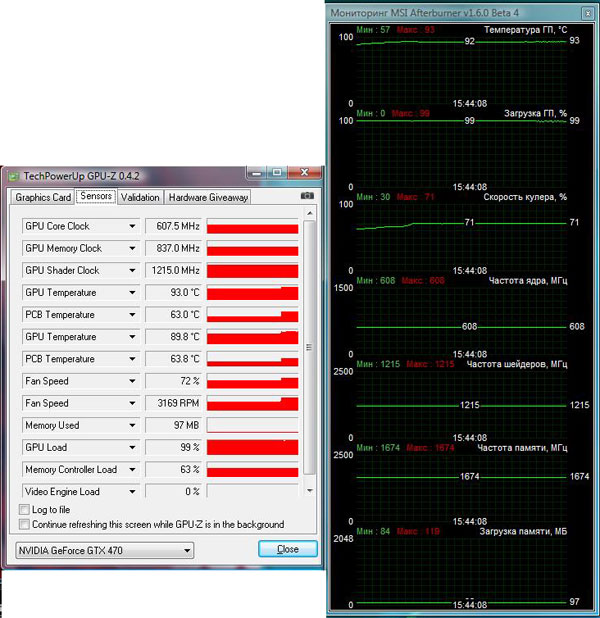This screenshot has width=600, height=618.
Task: Open the 63.0 °C PCB Temperature dropdown
Action: [x=132, y=315]
